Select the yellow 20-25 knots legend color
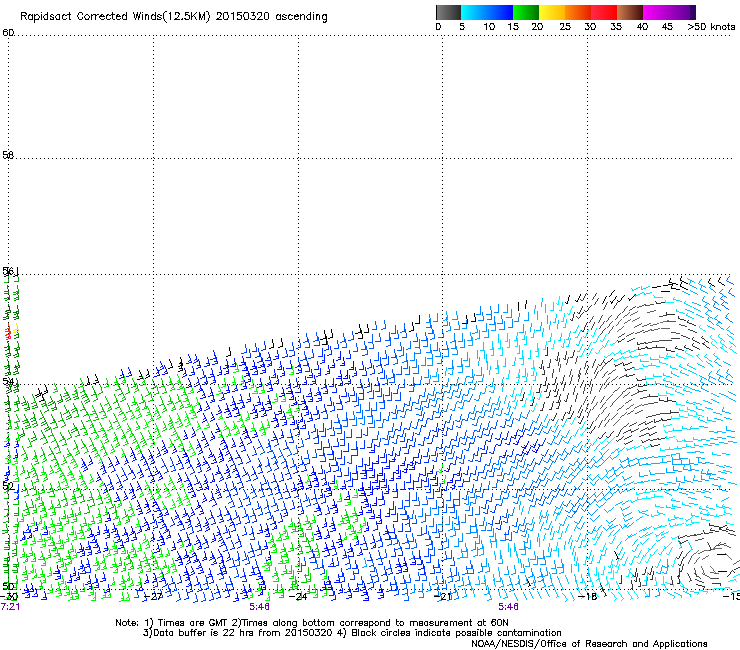The image size is (740, 650). tap(552, 12)
